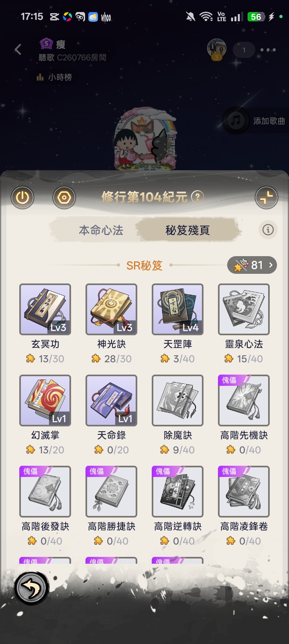Choose the 天罡陣 Lv4 manual

178,309
